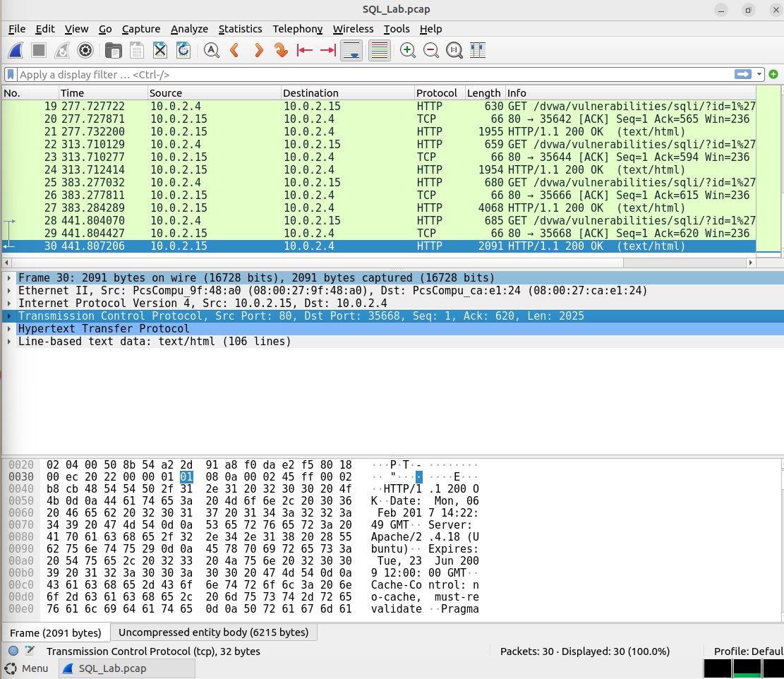The image size is (784, 679).
Task: Click hex offset 0050 row
Action: click(21, 501)
